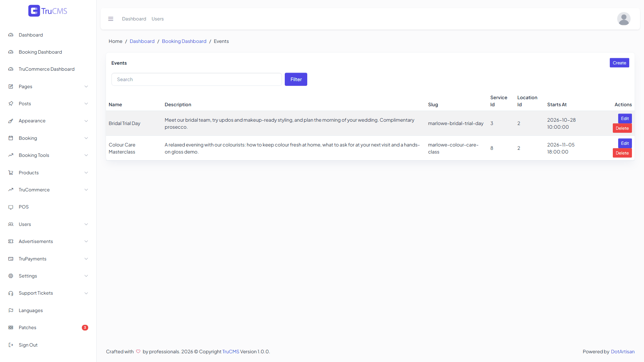This screenshot has width=644, height=362.
Task: Open the TruCMS footer link
Action: click(231, 352)
